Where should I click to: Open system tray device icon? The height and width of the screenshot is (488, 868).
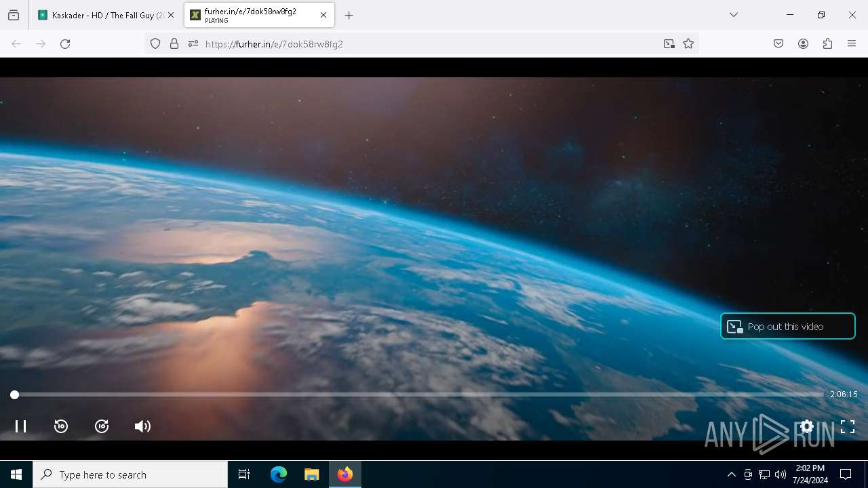click(x=748, y=474)
